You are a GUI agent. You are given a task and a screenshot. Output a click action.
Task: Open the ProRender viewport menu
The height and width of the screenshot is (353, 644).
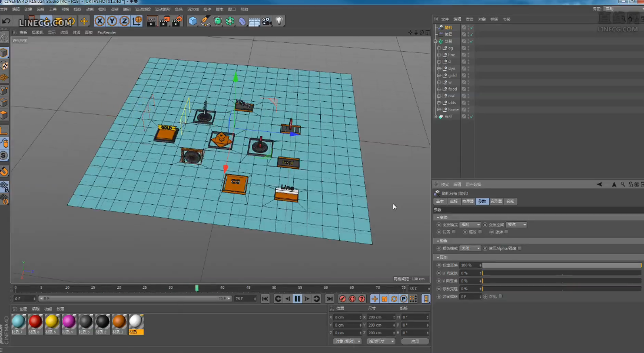[x=107, y=32]
